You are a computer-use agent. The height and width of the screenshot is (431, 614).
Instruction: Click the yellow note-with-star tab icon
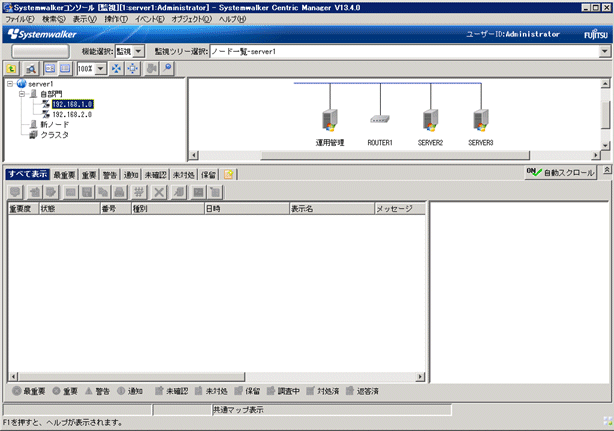click(228, 174)
